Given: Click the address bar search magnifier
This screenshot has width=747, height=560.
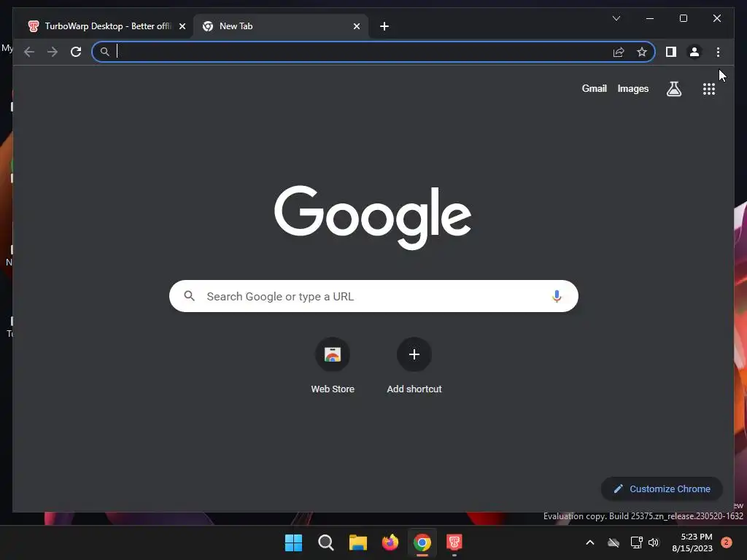Looking at the screenshot, I should tap(105, 52).
